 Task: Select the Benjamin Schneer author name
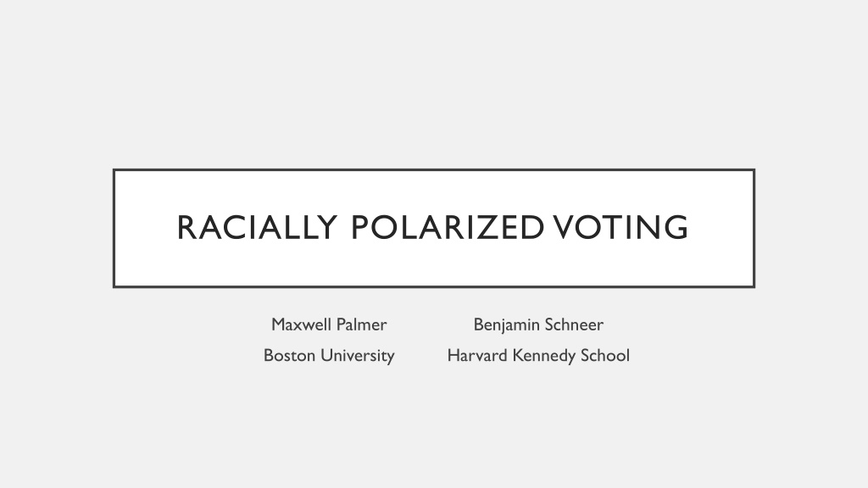(x=538, y=324)
